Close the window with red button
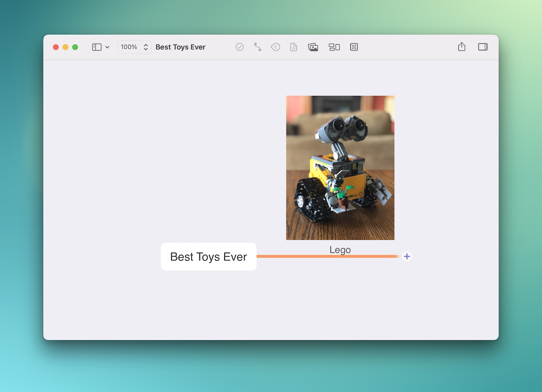The width and height of the screenshot is (542, 392). 56,47
